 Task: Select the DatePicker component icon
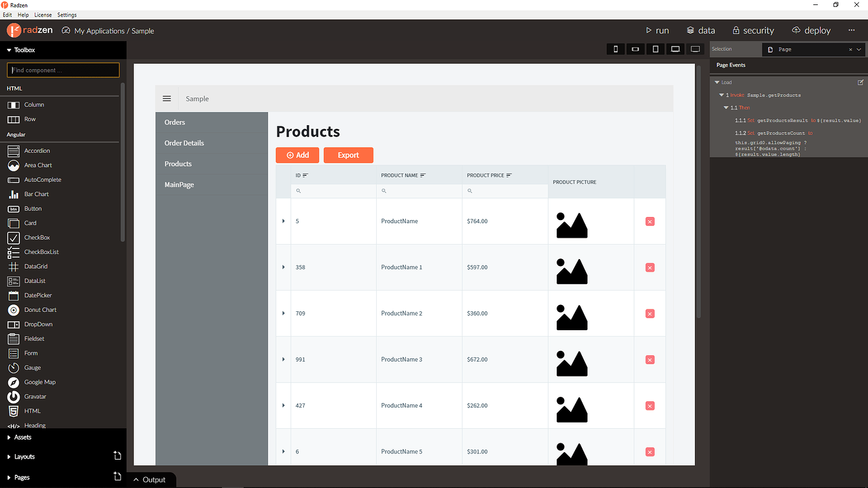tap(13, 296)
